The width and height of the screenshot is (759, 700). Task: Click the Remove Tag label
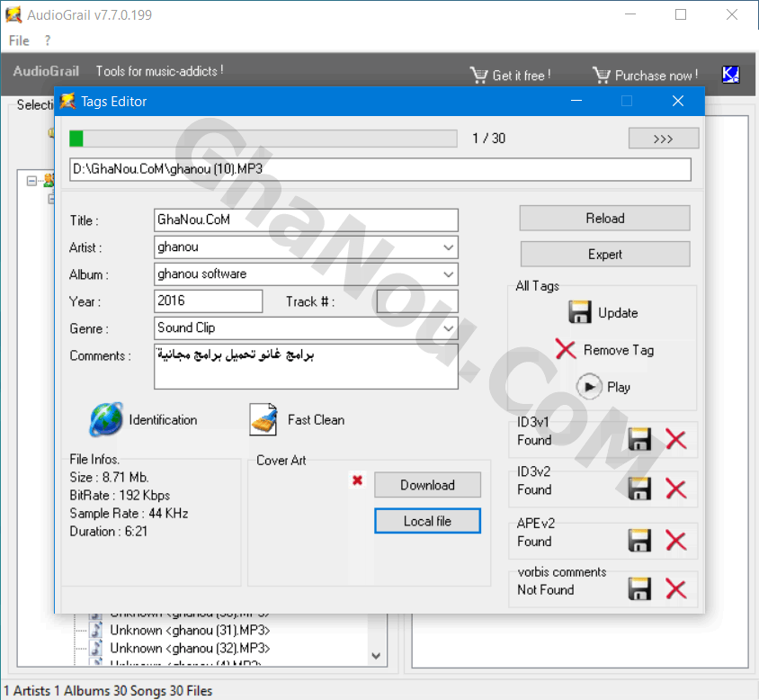click(619, 350)
